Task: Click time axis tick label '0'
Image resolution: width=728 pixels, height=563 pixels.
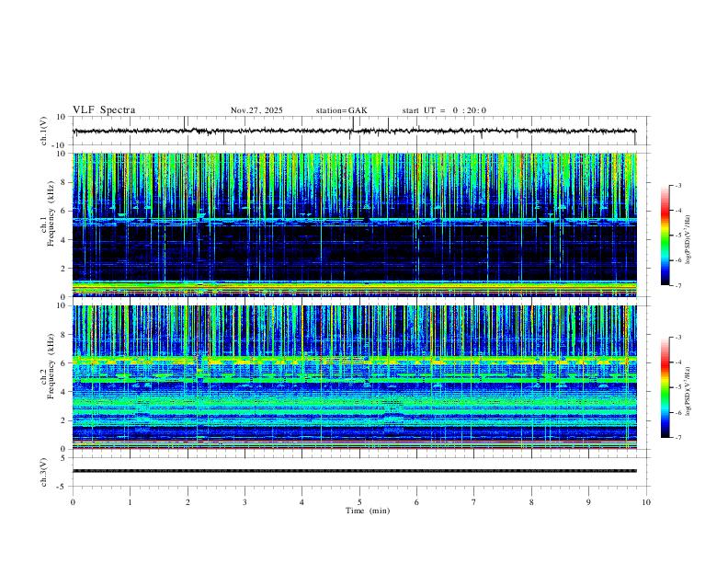Action: coord(73,502)
